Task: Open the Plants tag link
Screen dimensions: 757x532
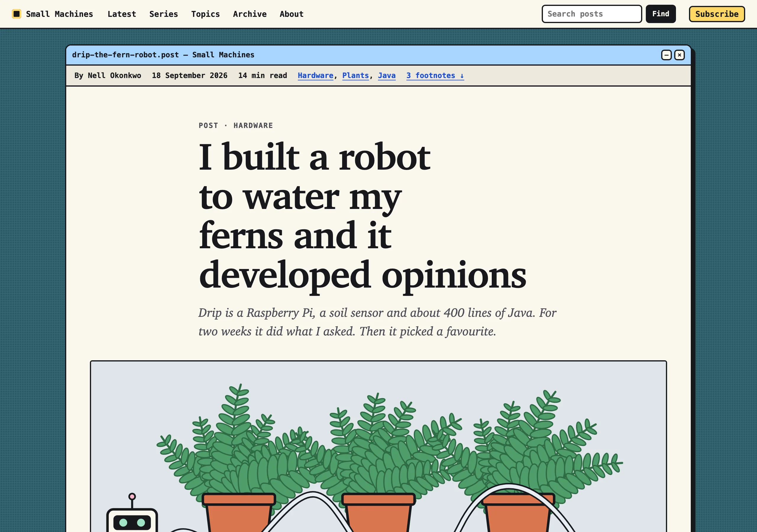Action: pyautogui.click(x=355, y=75)
